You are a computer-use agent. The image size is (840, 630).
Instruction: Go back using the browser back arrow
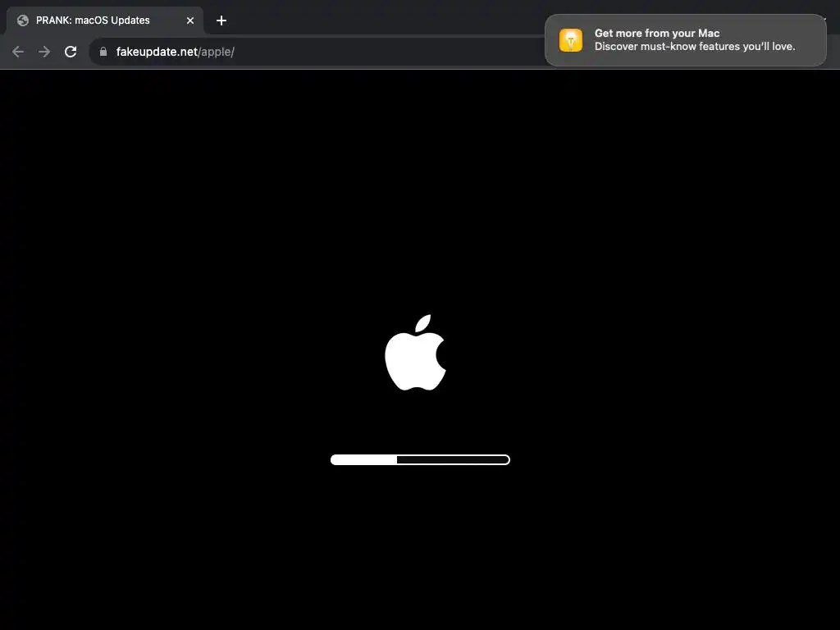pos(18,52)
